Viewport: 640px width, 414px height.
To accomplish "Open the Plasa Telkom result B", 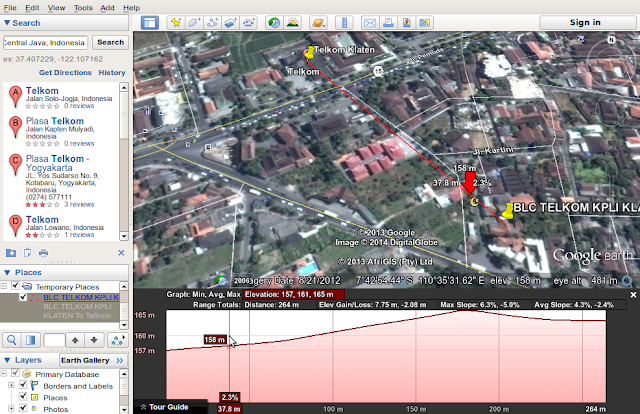I will pos(55,121).
